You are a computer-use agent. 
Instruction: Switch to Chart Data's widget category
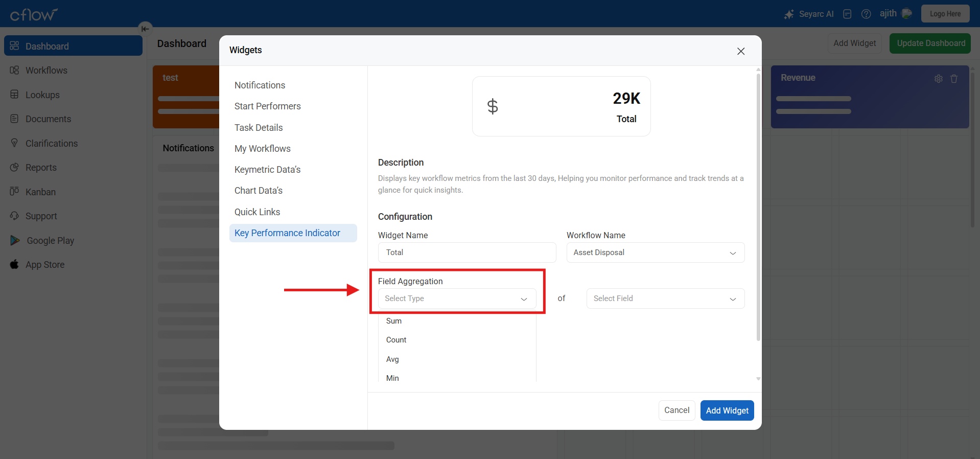pyautogui.click(x=259, y=191)
